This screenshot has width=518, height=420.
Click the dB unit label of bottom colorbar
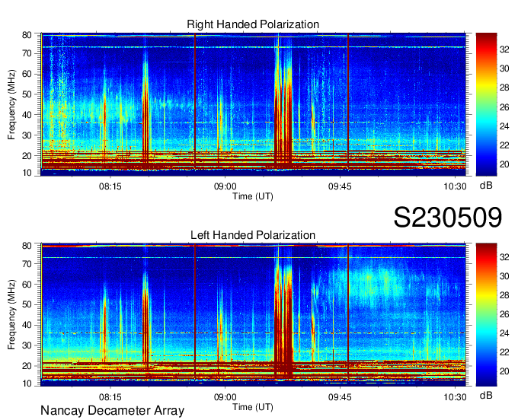click(x=486, y=395)
